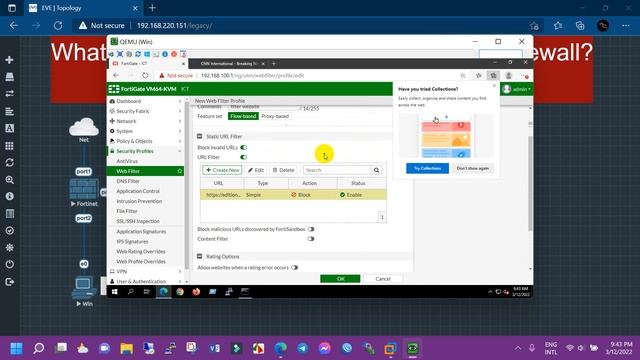Click the VM taskbar Chrome icon
This screenshot has height=360, width=640.
(x=180, y=291)
